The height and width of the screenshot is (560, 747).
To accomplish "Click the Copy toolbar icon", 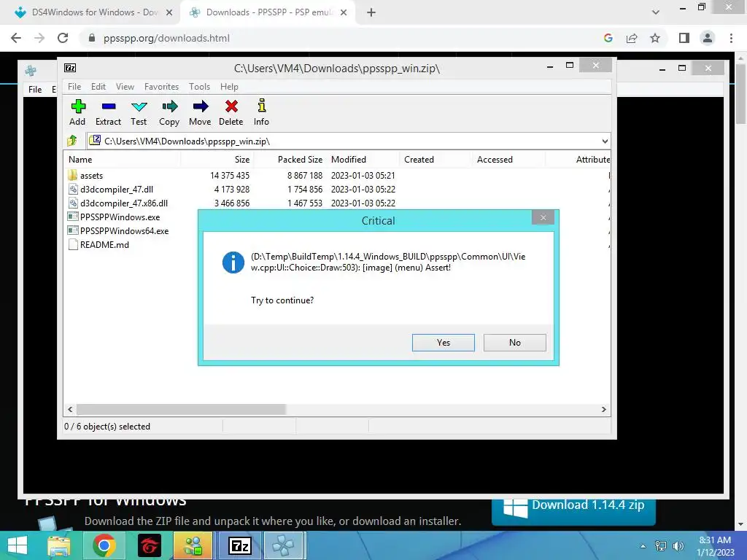I will [169, 106].
